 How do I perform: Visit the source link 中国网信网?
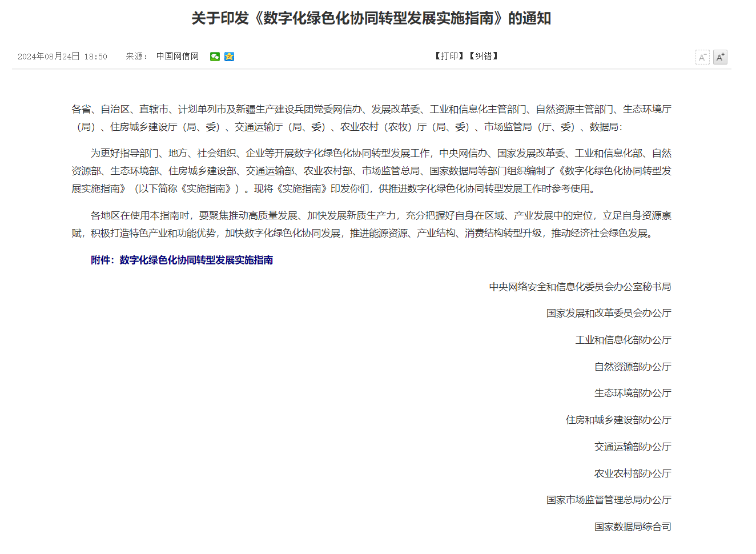coord(177,57)
